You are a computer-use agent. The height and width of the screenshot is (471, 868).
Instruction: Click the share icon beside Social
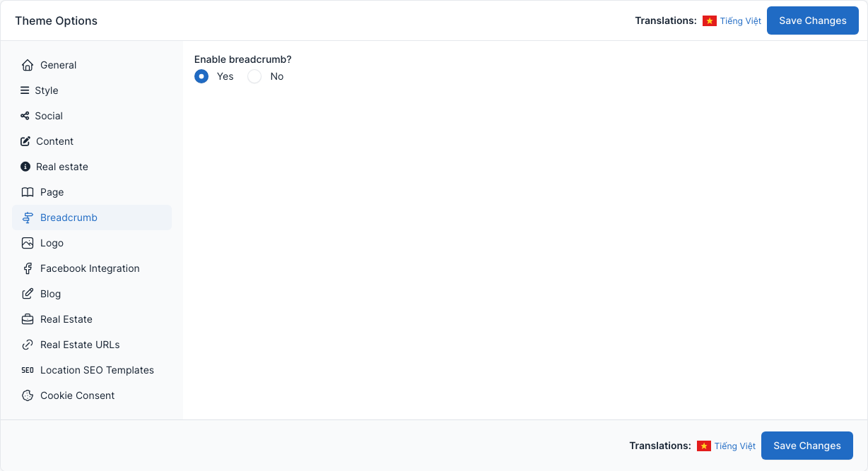tap(25, 116)
